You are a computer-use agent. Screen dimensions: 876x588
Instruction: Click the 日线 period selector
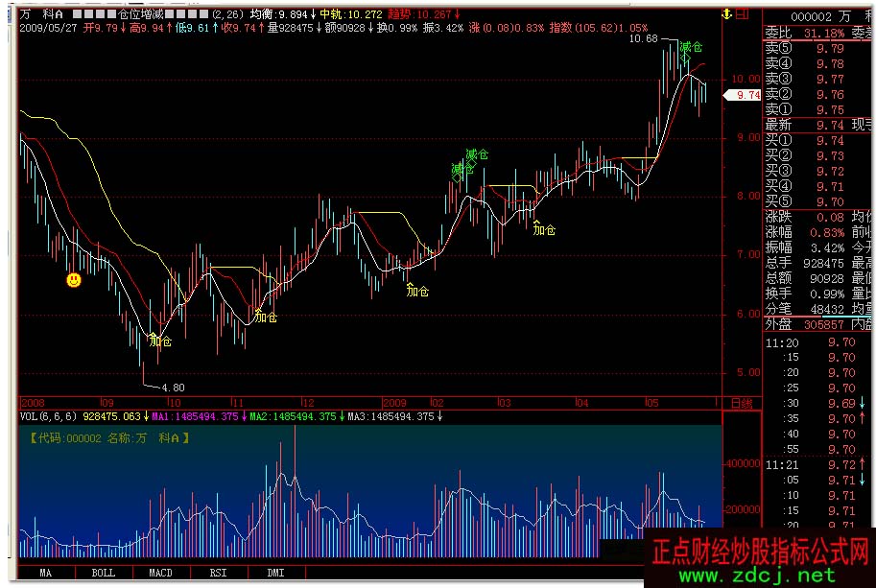click(x=742, y=403)
